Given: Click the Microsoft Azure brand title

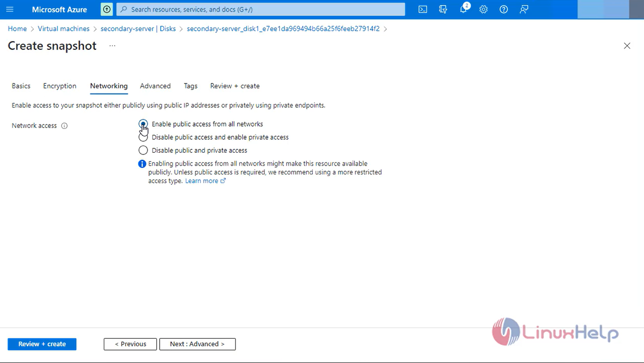Looking at the screenshot, I should [60, 9].
